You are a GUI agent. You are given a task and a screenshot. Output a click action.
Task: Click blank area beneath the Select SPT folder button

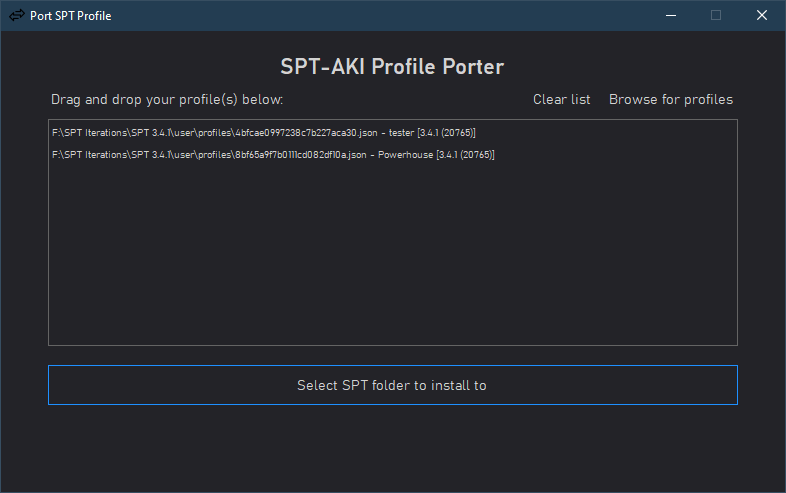(392, 446)
